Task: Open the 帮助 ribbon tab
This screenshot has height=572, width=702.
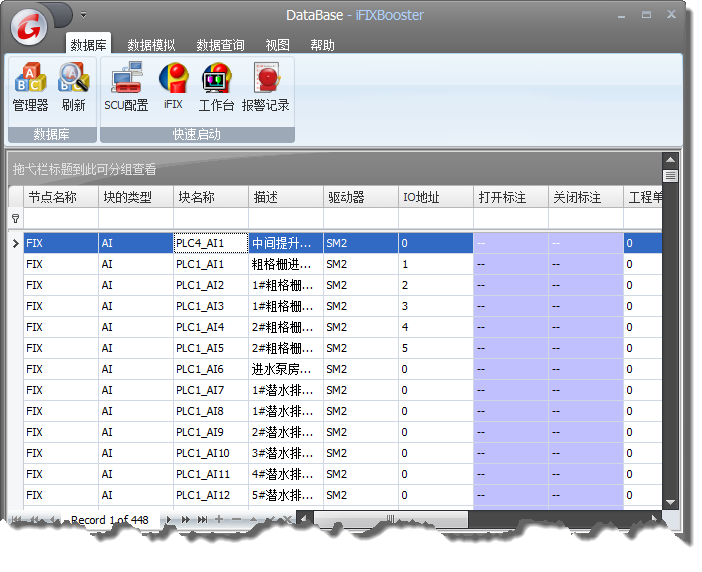Action: pyautogui.click(x=322, y=45)
